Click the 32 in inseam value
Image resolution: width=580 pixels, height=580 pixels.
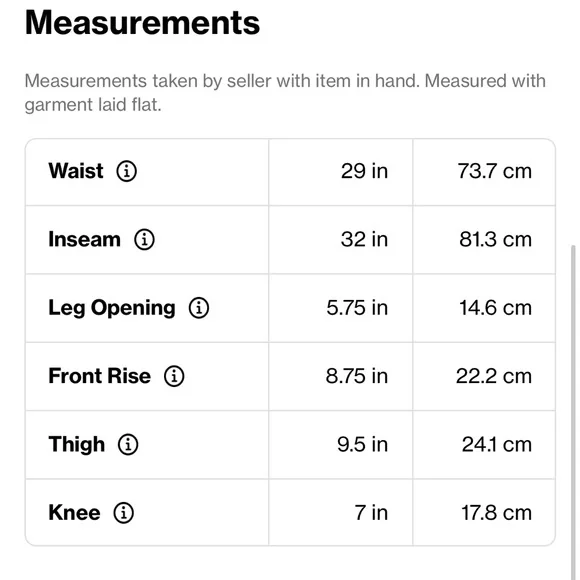364,239
